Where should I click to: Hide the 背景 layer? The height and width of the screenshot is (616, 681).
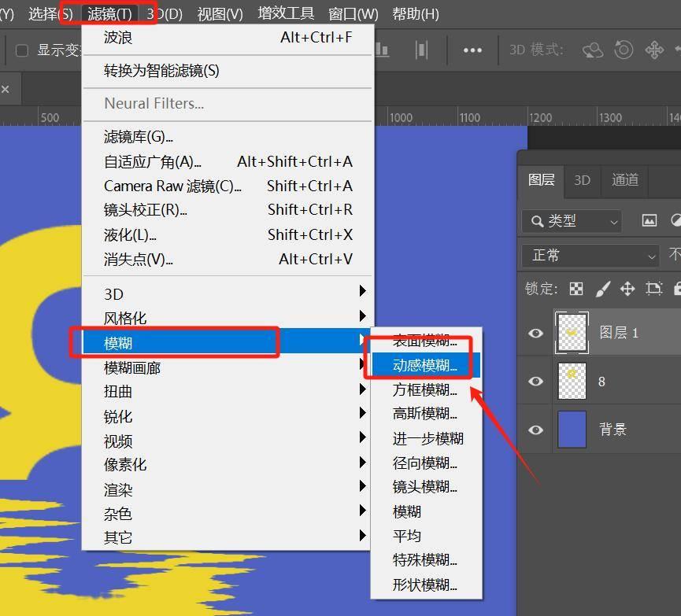tap(535, 430)
